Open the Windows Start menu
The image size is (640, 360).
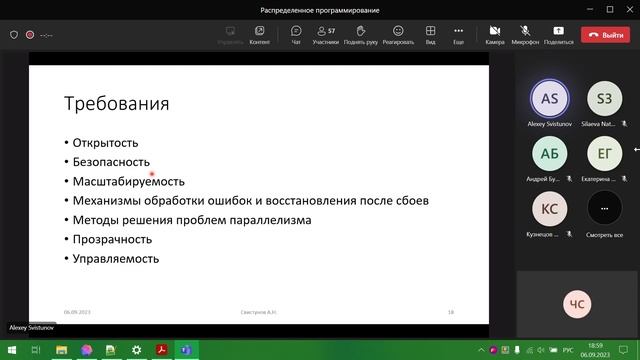tap(11, 350)
